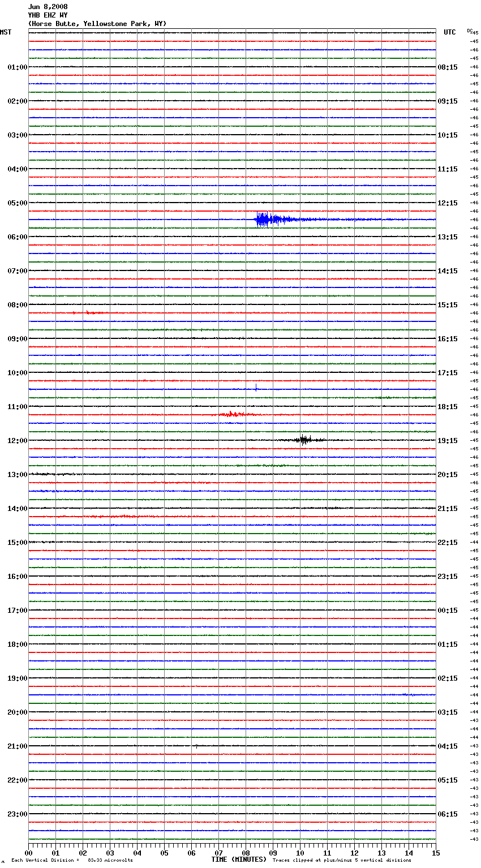Click the 21:15 UTC time label

[448, 509]
